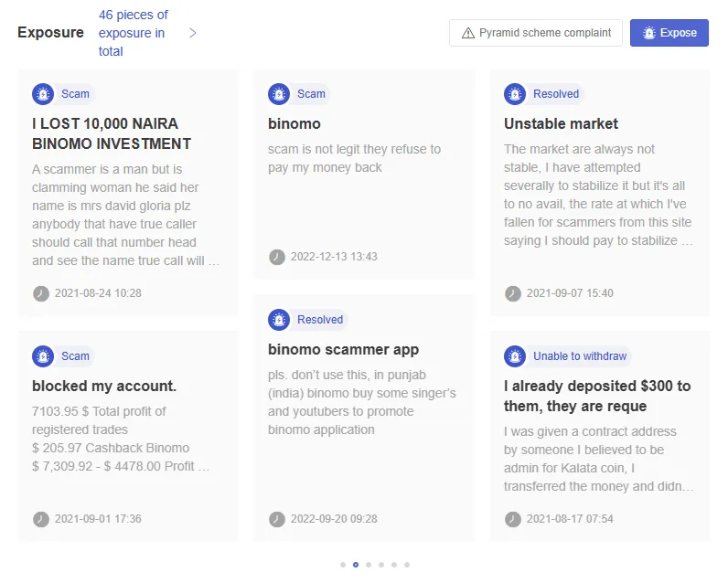Go to third carousel page dot
Screen dimensions: 728x583
[x=369, y=565]
